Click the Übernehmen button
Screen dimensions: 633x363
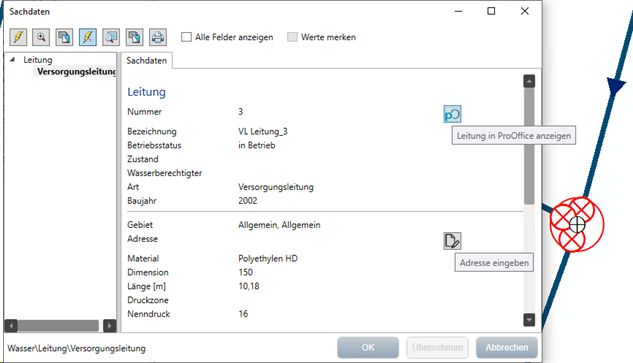click(438, 347)
